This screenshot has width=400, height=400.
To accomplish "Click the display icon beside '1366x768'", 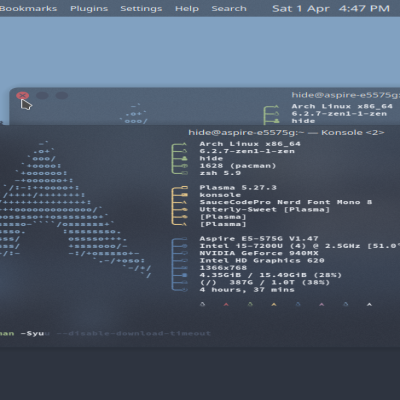I will click(185, 268).
